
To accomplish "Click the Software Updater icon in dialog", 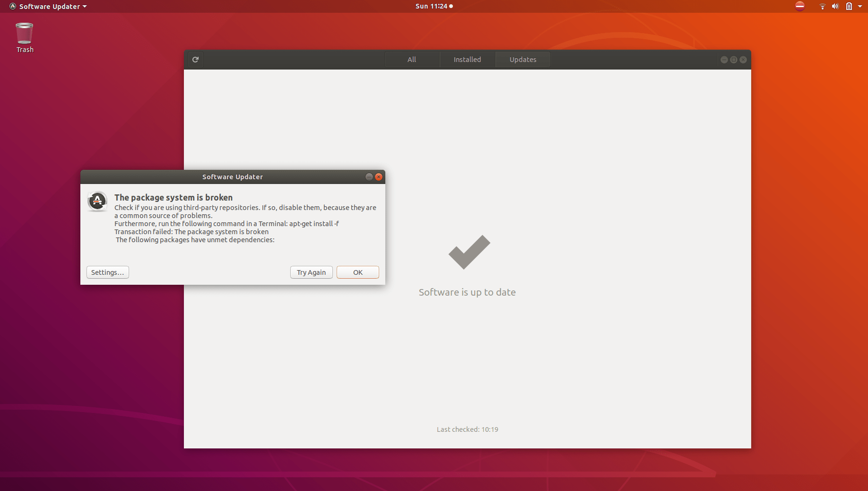I will (x=97, y=201).
